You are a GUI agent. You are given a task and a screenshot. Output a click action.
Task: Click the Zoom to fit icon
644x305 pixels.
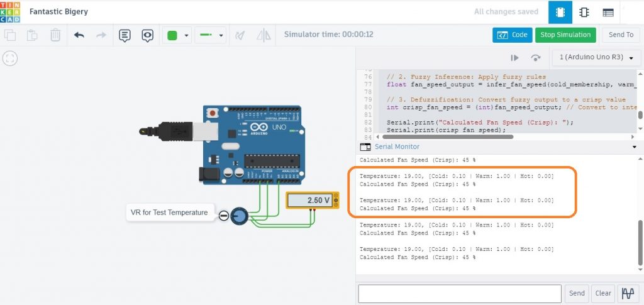pos(10,58)
